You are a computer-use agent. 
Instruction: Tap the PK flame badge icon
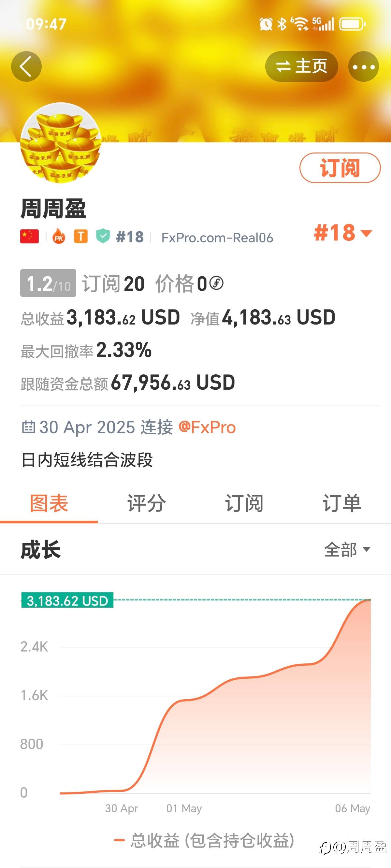coord(59,237)
